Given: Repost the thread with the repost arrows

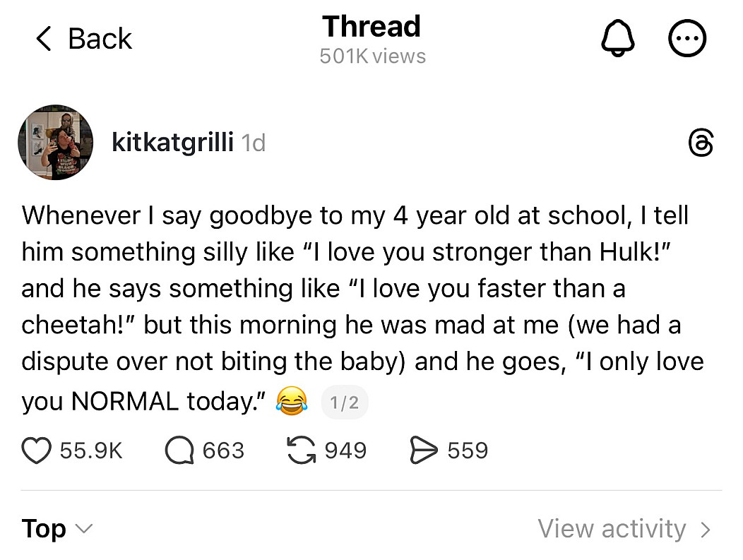Looking at the screenshot, I should tap(302, 451).
